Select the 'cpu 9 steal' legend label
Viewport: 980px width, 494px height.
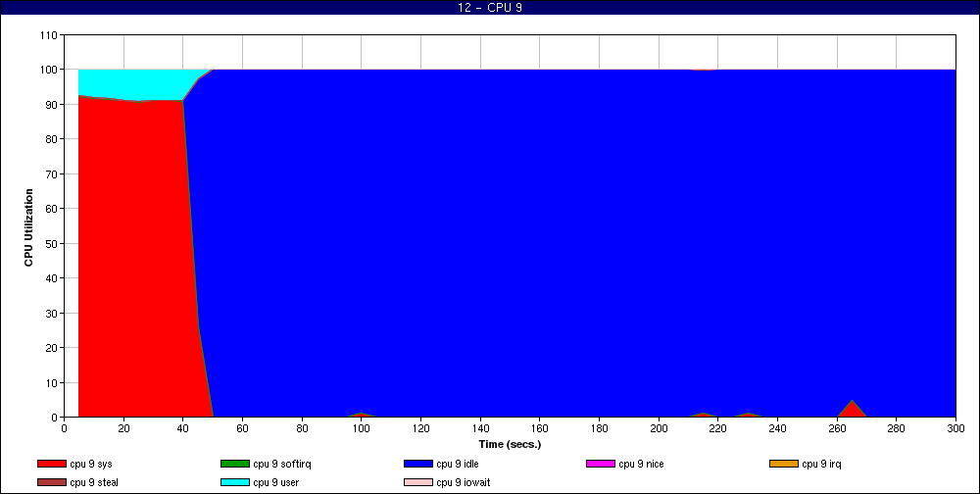(94, 482)
